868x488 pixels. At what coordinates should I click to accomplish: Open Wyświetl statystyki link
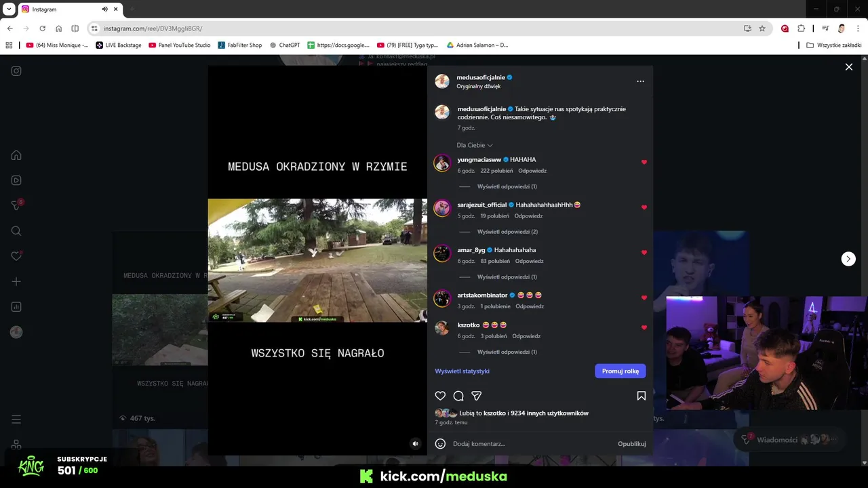click(x=462, y=371)
